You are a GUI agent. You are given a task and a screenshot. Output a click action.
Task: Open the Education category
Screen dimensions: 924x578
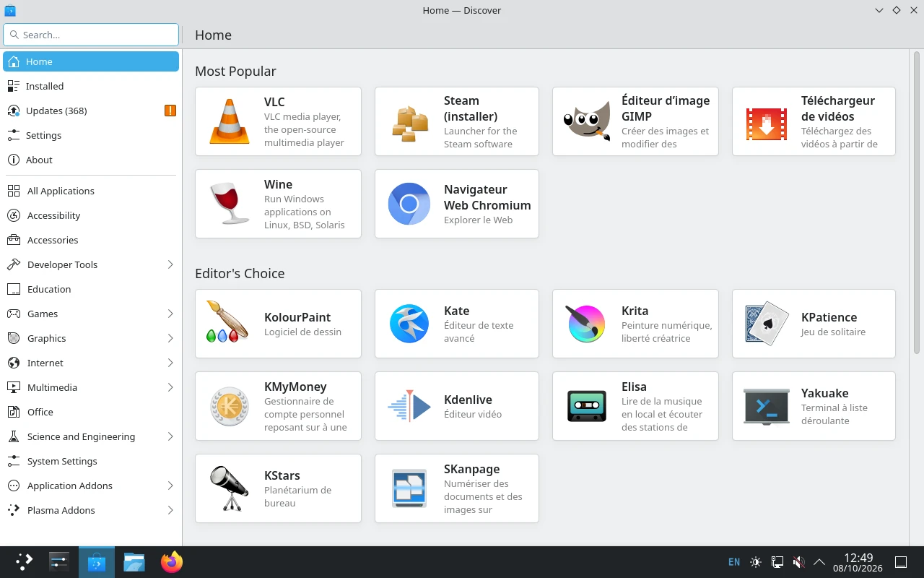[91, 289]
